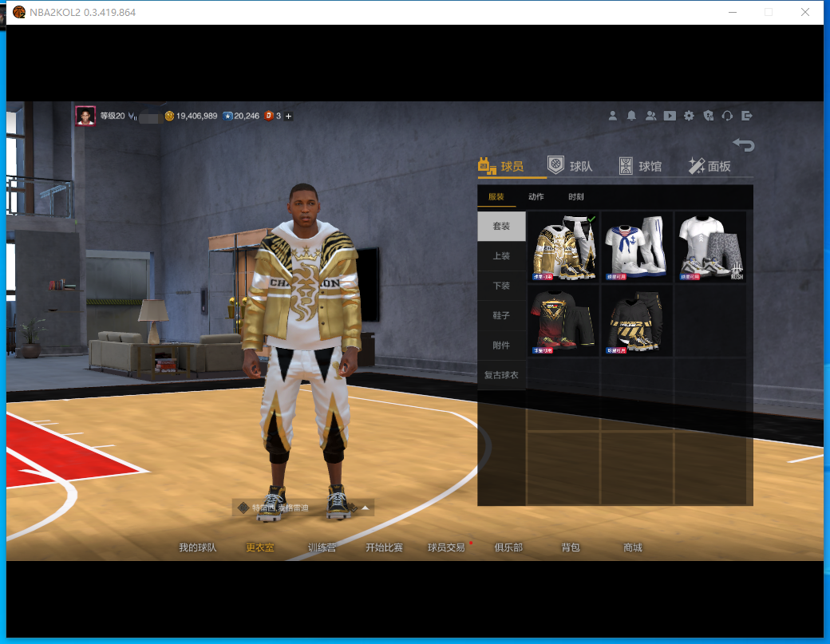Open 商城 store
The image size is (830, 644).
coord(633,547)
